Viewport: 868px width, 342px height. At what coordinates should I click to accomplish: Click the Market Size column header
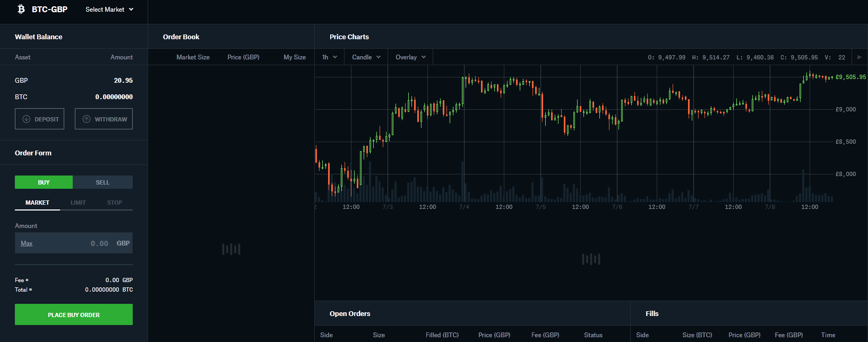point(193,57)
